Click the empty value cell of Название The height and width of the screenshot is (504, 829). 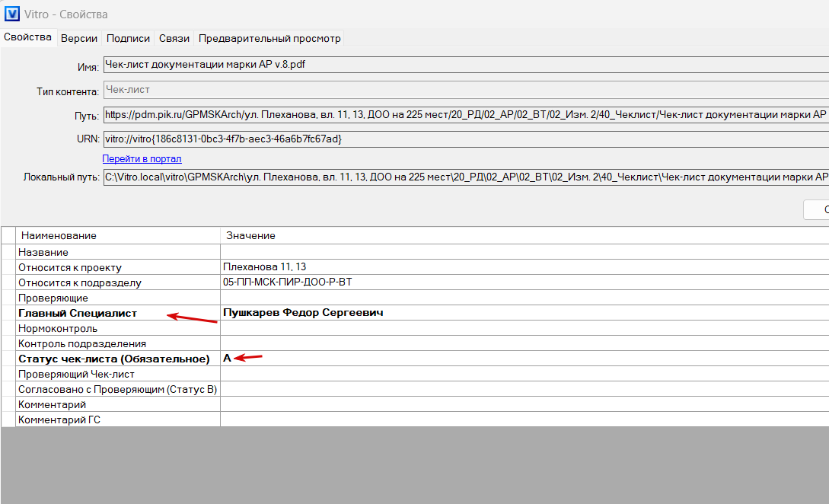coord(525,252)
